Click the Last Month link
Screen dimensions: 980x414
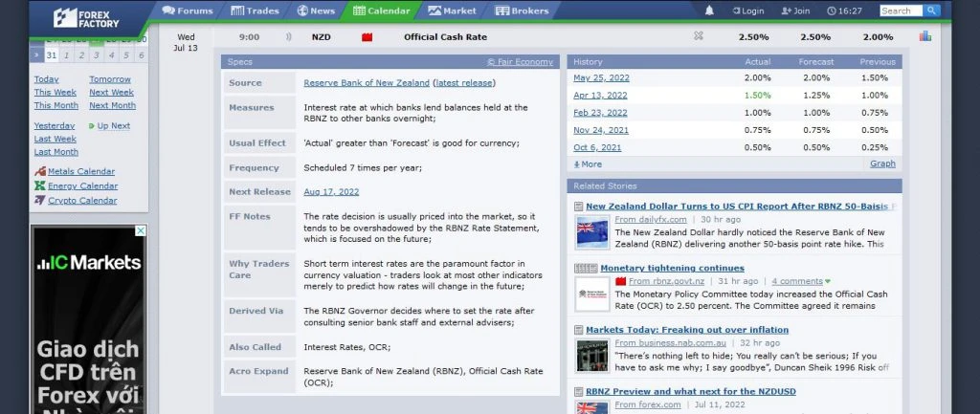pyautogui.click(x=56, y=152)
